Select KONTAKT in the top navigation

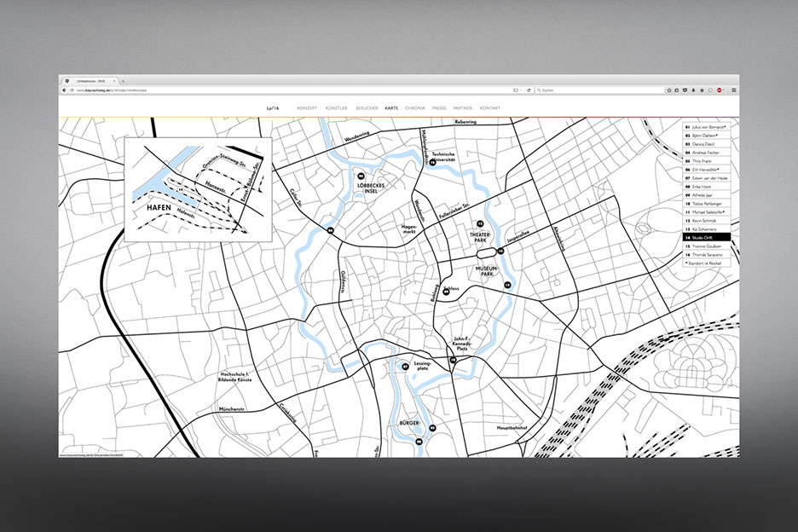[x=490, y=108]
